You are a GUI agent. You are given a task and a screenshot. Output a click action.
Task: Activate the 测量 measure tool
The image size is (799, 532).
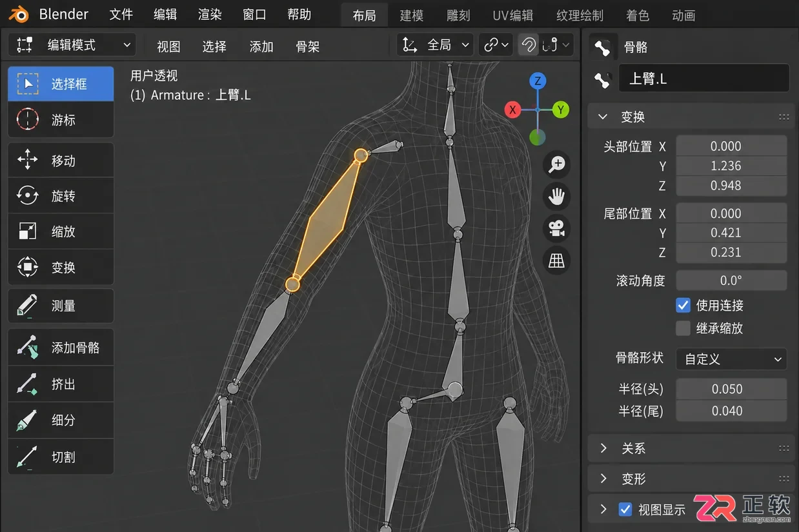coord(61,306)
